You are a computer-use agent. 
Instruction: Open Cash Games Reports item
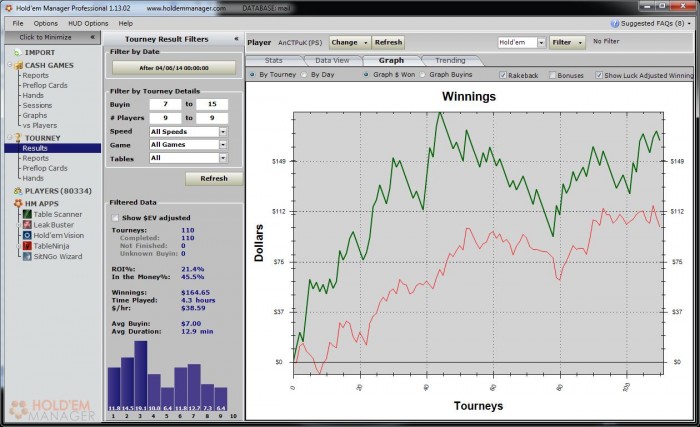point(35,75)
